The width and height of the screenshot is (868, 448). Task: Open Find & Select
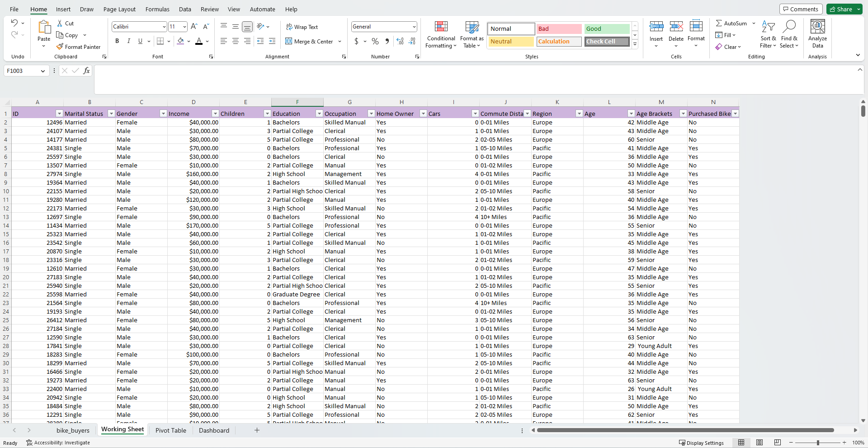click(x=789, y=34)
